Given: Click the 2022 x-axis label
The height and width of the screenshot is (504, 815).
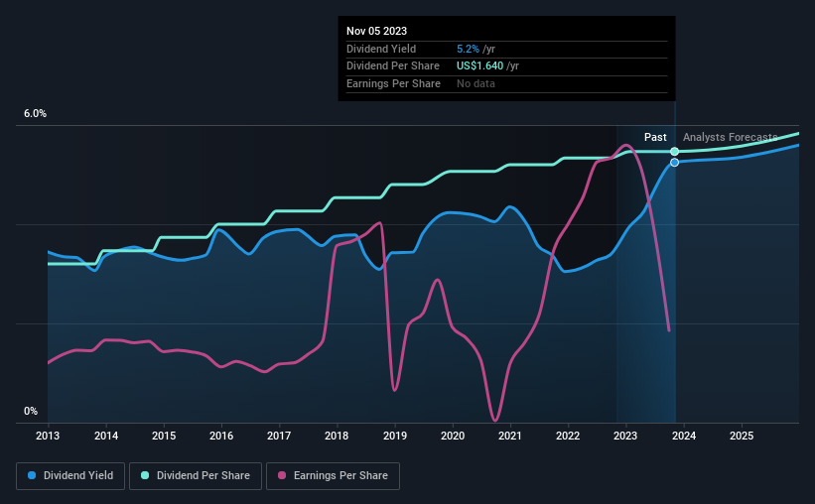Looking at the screenshot, I should [x=568, y=436].
